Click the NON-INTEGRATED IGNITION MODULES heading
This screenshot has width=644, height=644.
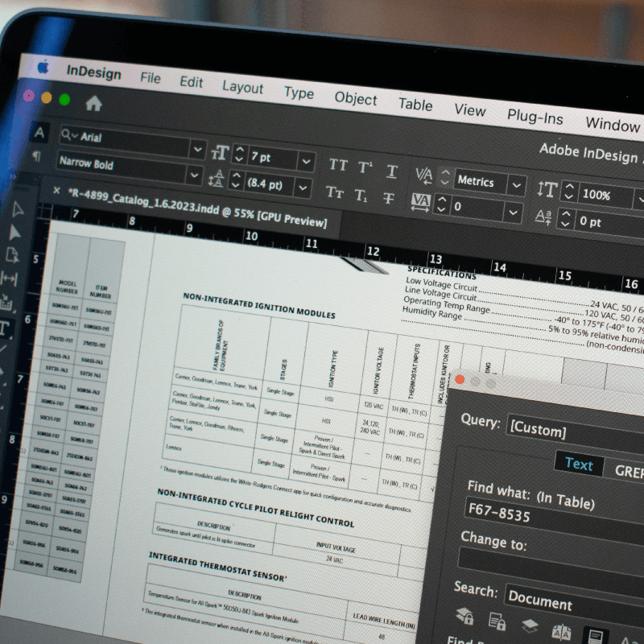259,306
